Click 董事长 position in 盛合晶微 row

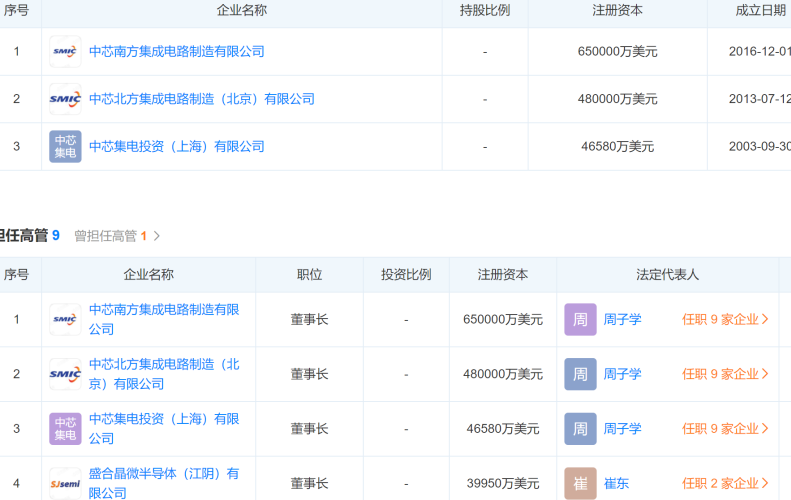click(x=309, y=483)
